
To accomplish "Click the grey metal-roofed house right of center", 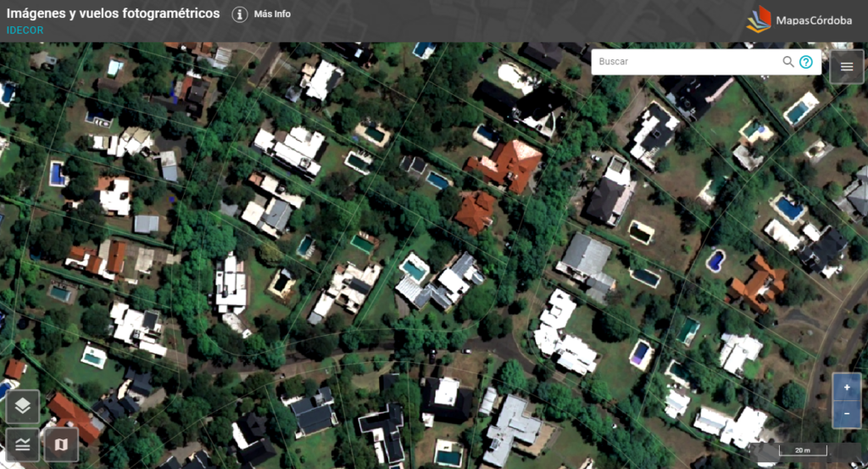I will pos(587,262).
